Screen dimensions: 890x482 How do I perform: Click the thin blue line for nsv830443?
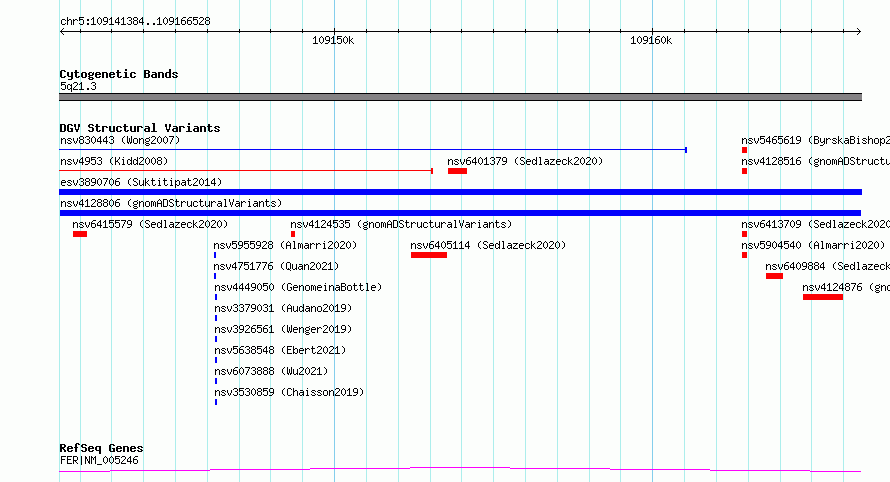373,150
